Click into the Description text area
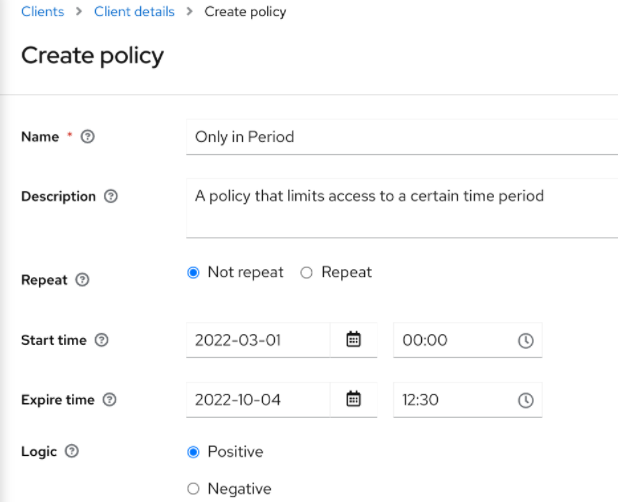This screenshot has height=502, width=618. 400,207
